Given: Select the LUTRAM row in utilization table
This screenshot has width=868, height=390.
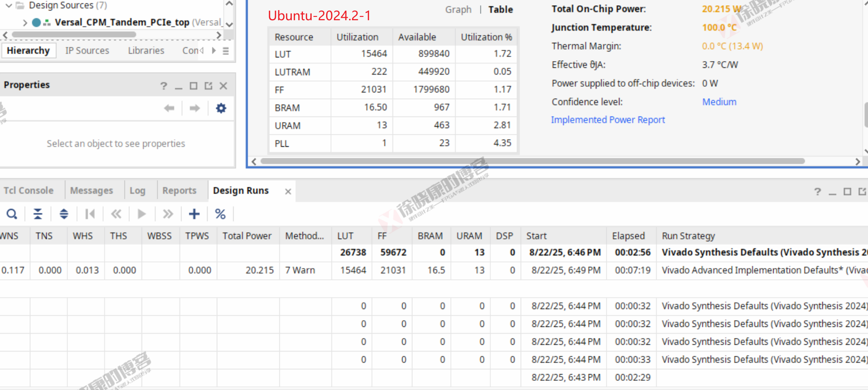Looking at the screenshot, I should (393, 72).
